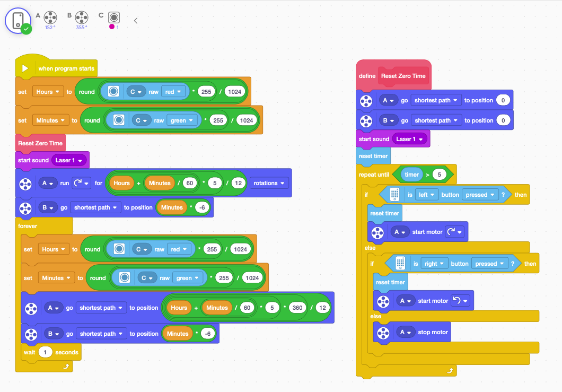Click the motor icon in 'A stop motor' block

[383, 332]
